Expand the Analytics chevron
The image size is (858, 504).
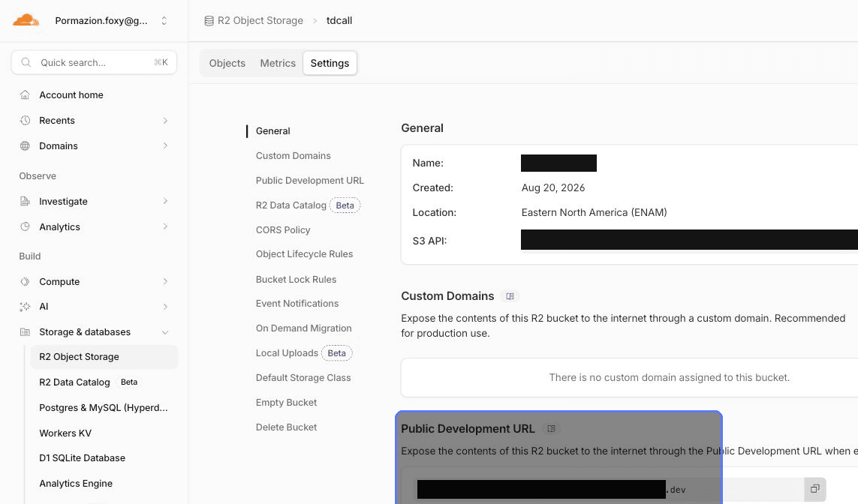point(165,226)
